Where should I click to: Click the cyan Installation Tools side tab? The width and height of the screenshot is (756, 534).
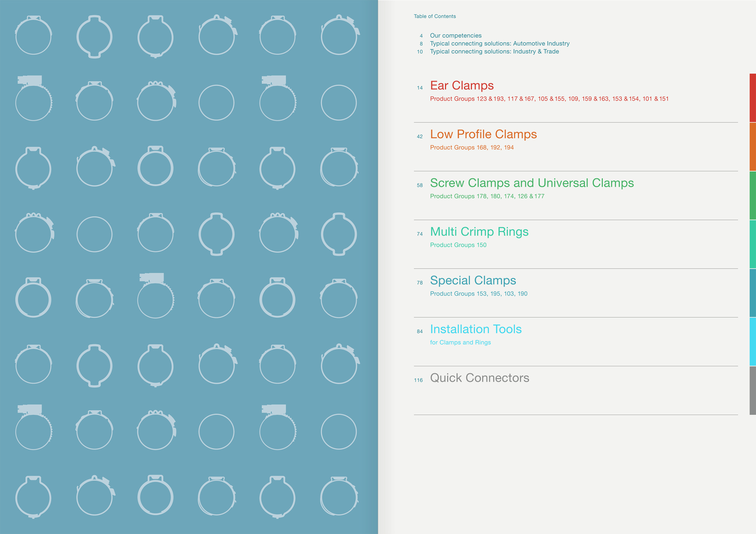pyautogui.click(x=752, y=342)
